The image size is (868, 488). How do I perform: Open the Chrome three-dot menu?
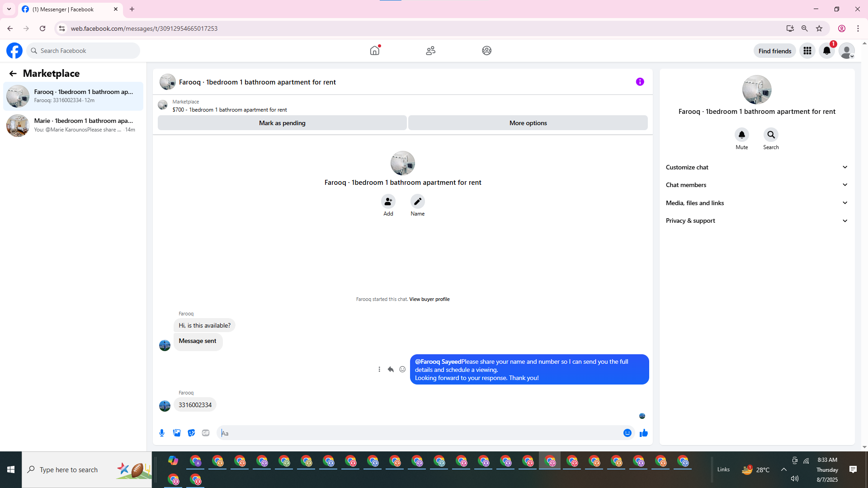(x=858, y=28)
